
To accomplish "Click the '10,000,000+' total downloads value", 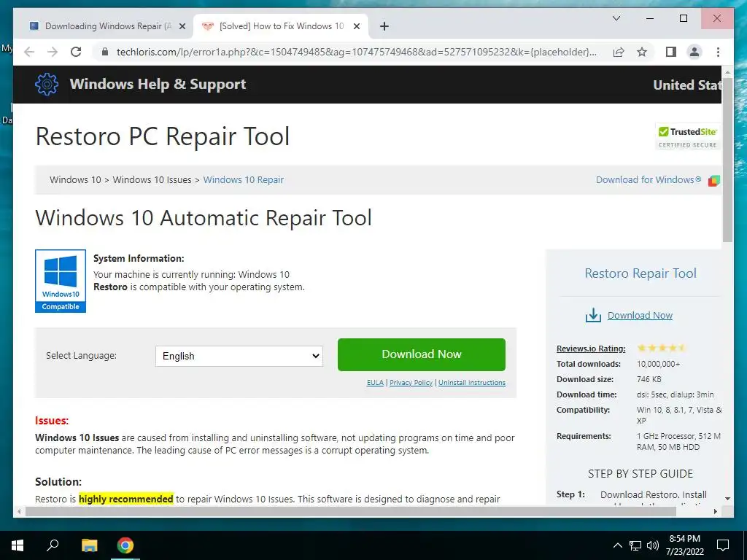I will tap(659, 364).
